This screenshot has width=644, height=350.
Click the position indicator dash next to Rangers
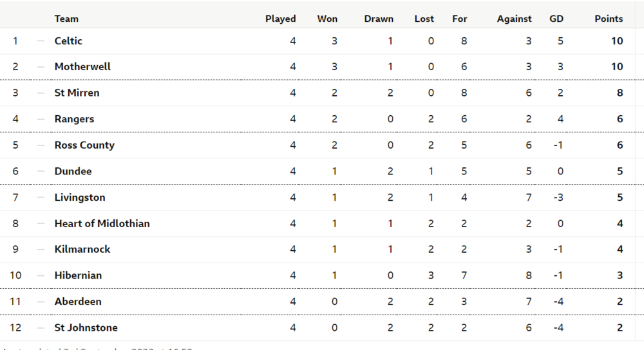[41, 119]
